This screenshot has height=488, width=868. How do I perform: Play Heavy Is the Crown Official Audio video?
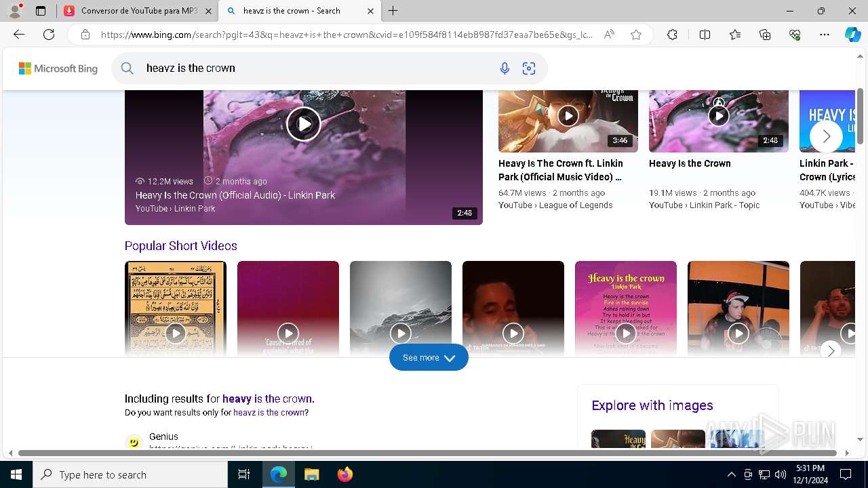click(303, 124)
